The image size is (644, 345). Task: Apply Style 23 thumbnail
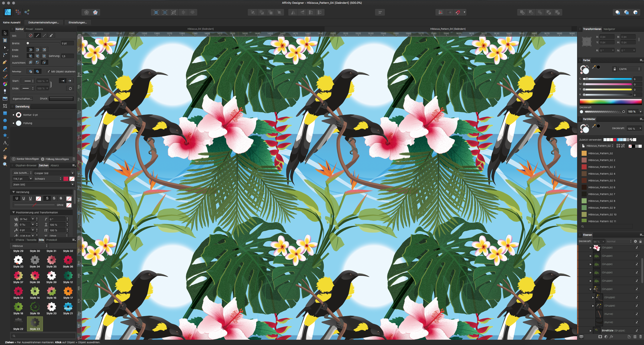click(35, 324)
